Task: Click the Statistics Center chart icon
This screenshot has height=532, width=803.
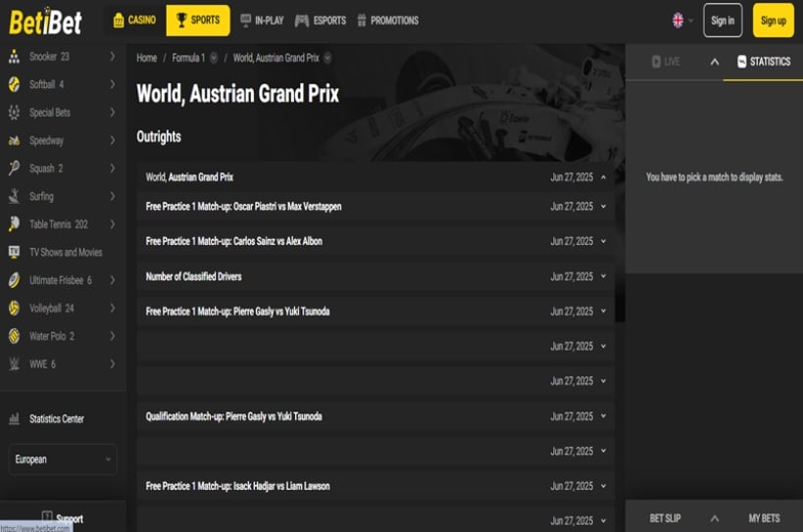Action: [15, 419]
